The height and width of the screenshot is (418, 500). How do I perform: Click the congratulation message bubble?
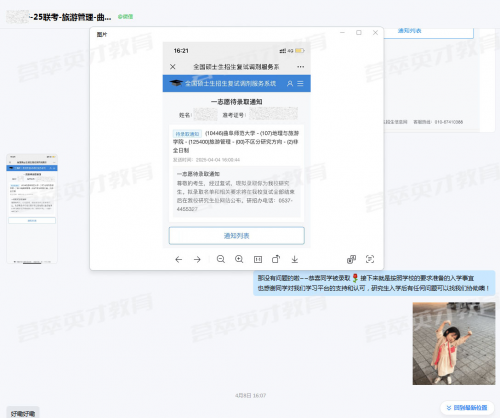tap(374, 283)
